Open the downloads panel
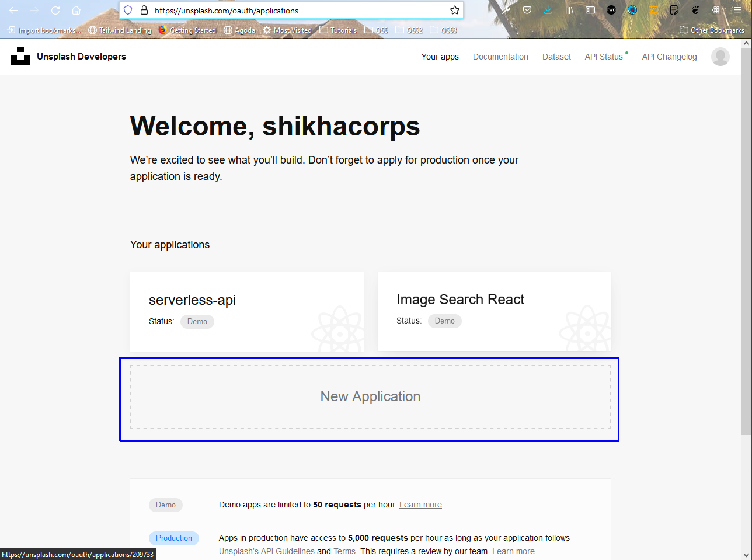 point(548,10)
